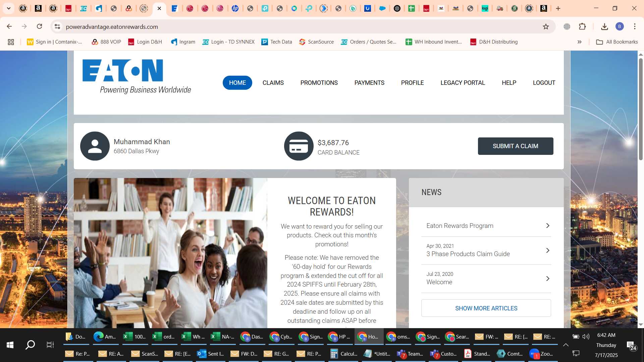The width and height of the screenshot is (644, 362).
Task: Click the celebrating team welcome image
Action: [x=170, y=253]
